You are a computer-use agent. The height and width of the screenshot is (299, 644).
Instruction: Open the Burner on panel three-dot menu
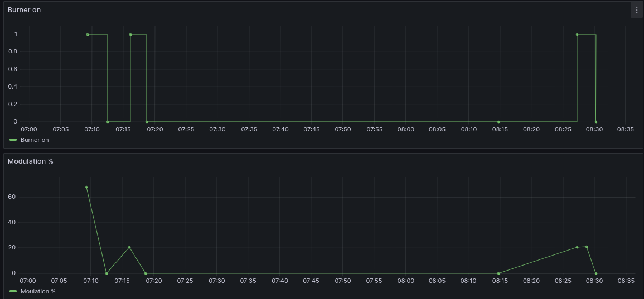(636, 10)
